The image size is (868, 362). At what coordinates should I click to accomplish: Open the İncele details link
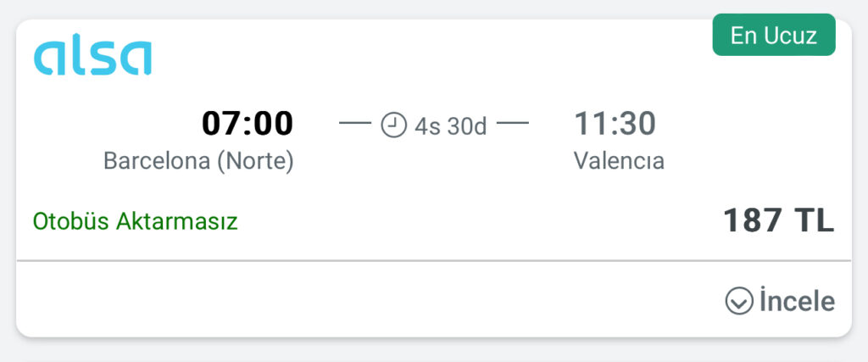(x=797, y=301)
